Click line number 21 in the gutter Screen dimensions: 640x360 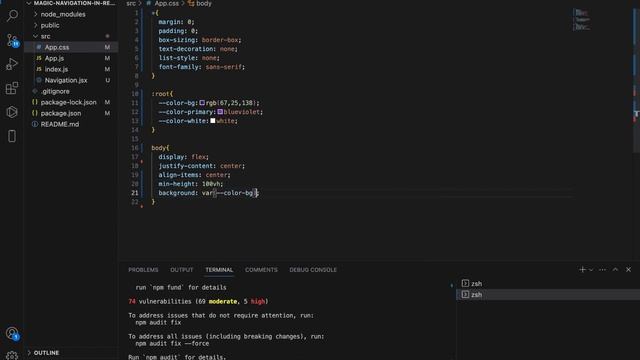(x=135, y=193)
